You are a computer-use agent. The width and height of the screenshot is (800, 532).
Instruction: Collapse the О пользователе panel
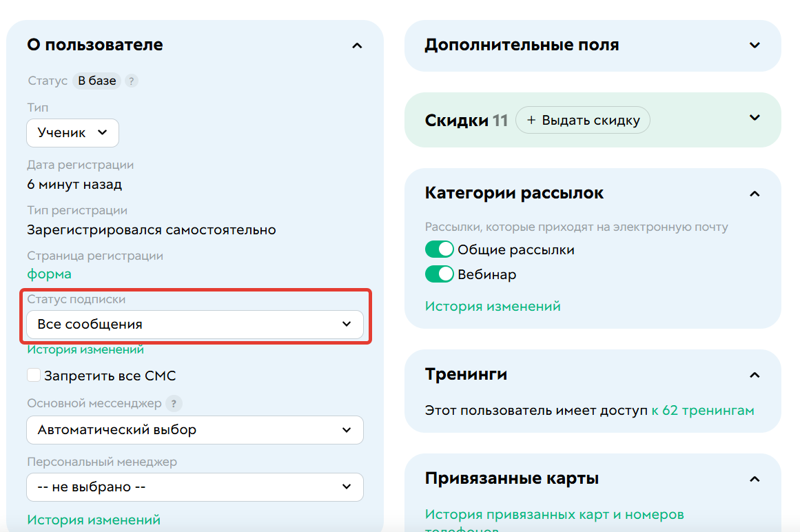coord(357,46)
